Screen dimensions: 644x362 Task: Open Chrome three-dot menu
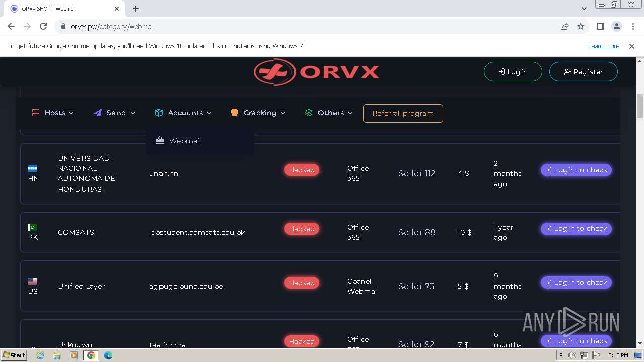click(632, 26)
